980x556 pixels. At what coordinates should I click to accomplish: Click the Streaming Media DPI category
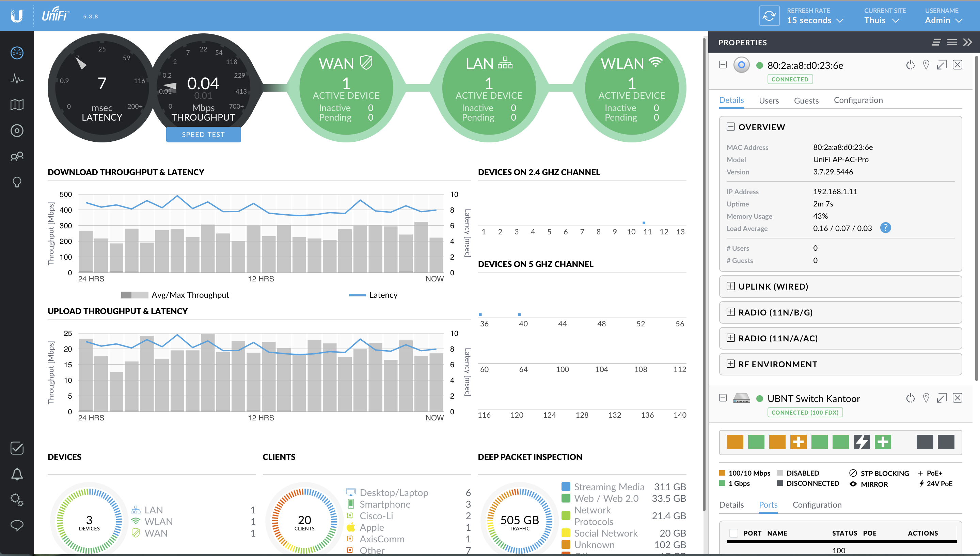point(623,487)
